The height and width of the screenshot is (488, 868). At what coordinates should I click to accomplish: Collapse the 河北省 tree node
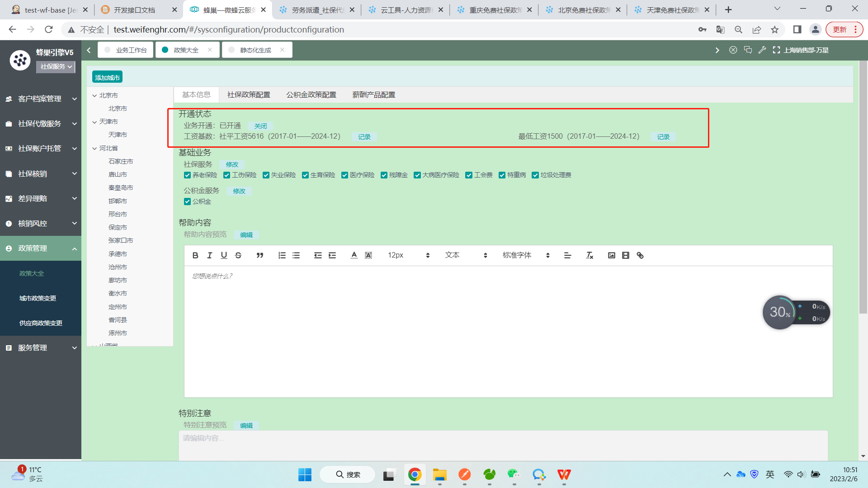(94, 148)
